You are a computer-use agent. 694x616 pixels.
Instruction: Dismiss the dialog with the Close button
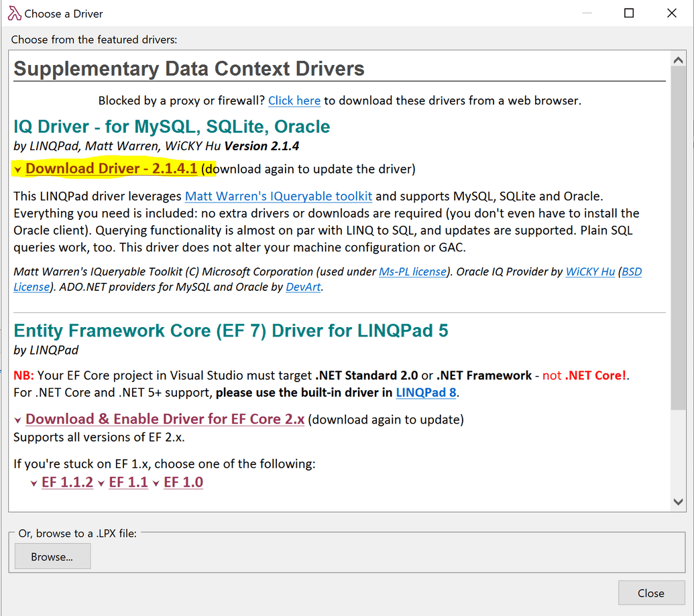coord(650,593)
